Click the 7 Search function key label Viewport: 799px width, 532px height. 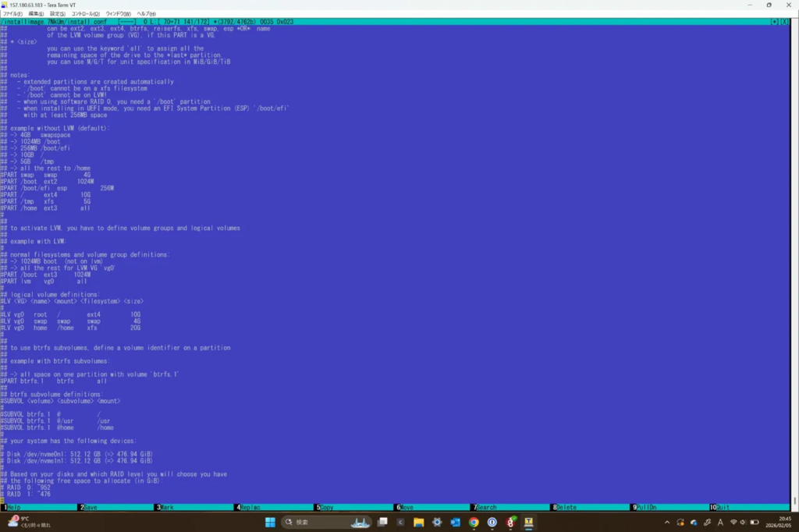(x=485, y=507)
